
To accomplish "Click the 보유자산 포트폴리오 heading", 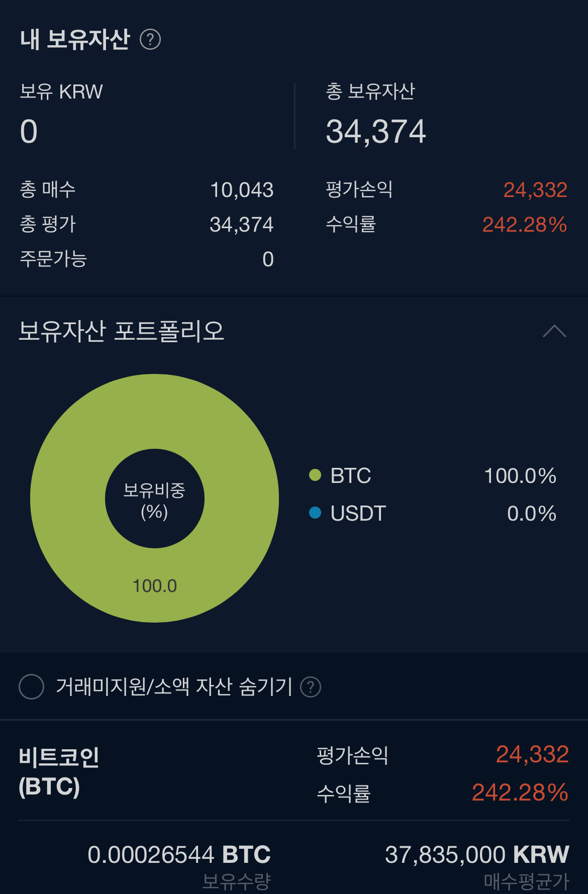I will point(121,331).
